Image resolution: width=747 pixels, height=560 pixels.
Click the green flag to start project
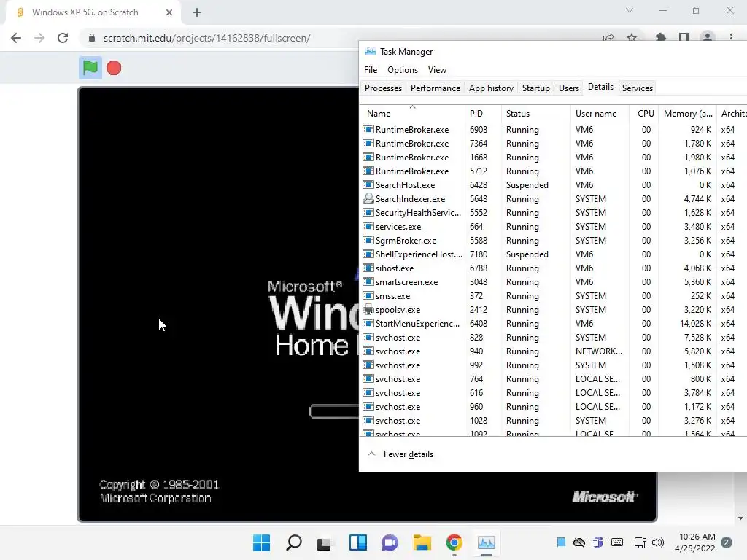point(90,68)
